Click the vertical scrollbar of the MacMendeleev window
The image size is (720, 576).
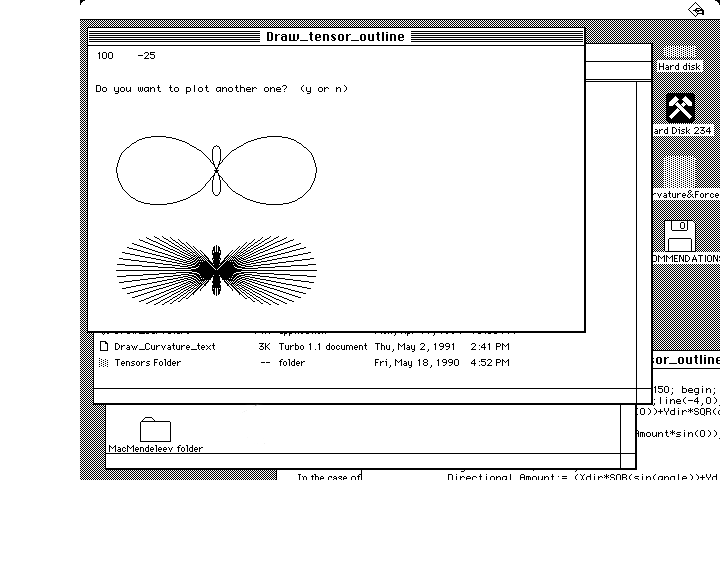click(628, 429)
